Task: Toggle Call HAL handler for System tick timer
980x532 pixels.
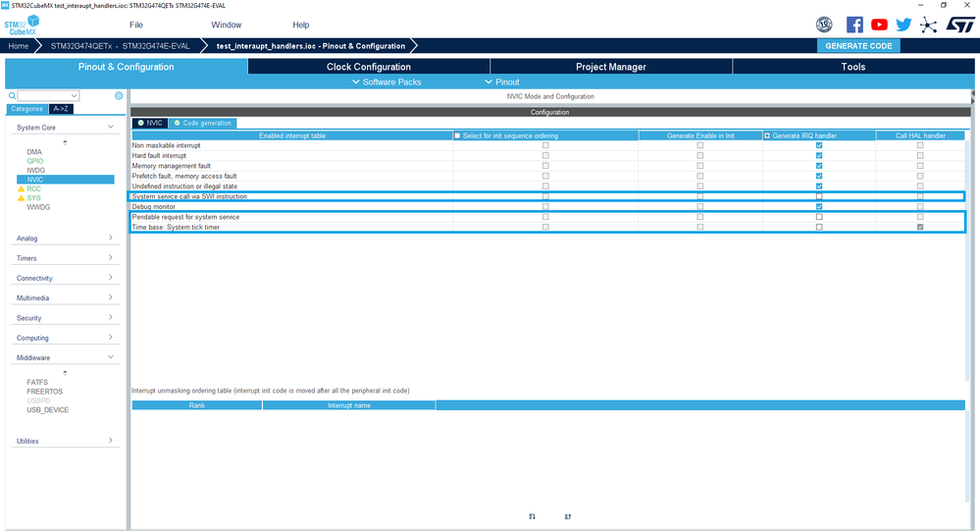Action: [x=920, y=227]
